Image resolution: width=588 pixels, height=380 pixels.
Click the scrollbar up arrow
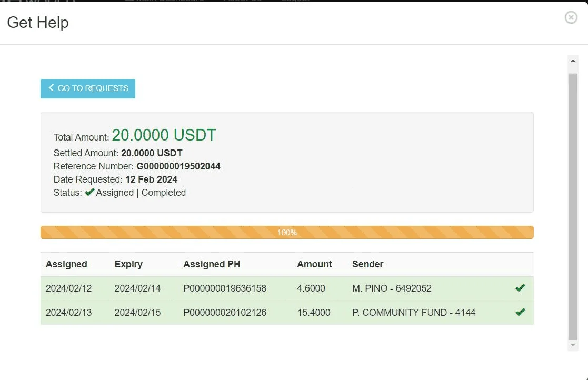pos(573,61)
